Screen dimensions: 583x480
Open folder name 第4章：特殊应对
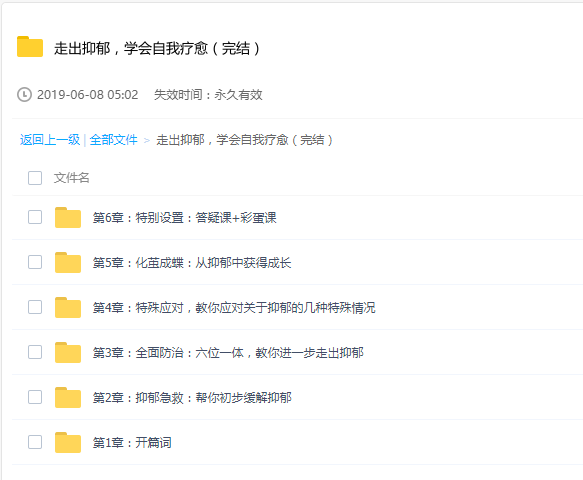click(234, 308)
